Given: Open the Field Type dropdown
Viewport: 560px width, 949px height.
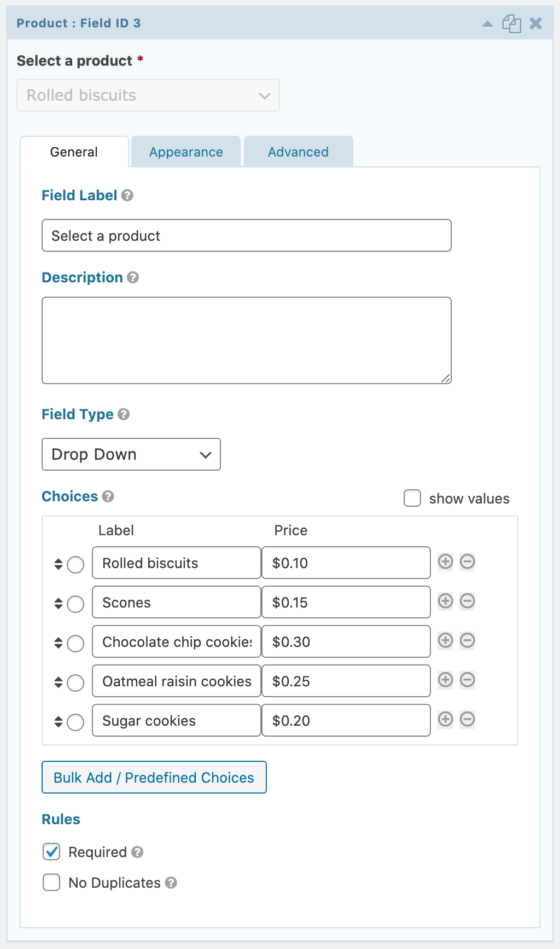Looking at the screenshot, I should 131,454.
